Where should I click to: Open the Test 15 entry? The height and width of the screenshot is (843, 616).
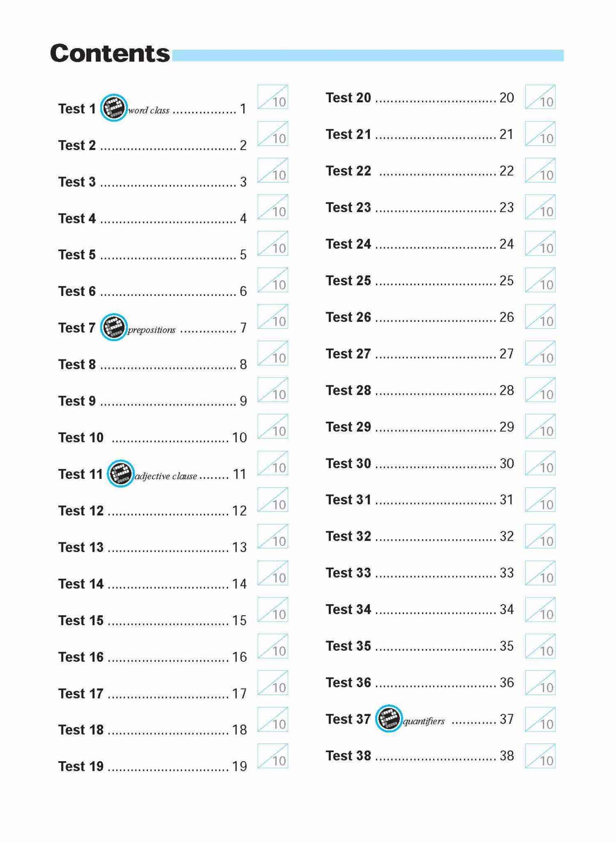coord(81,620)
